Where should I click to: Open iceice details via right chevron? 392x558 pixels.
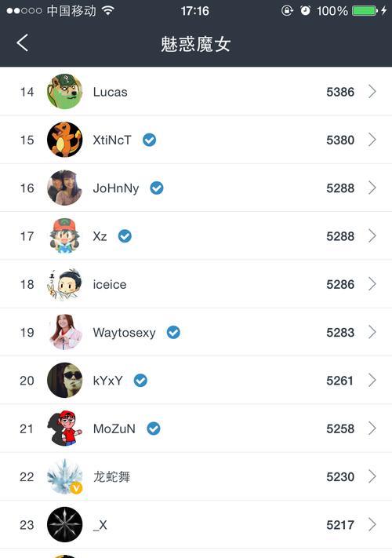372,284
